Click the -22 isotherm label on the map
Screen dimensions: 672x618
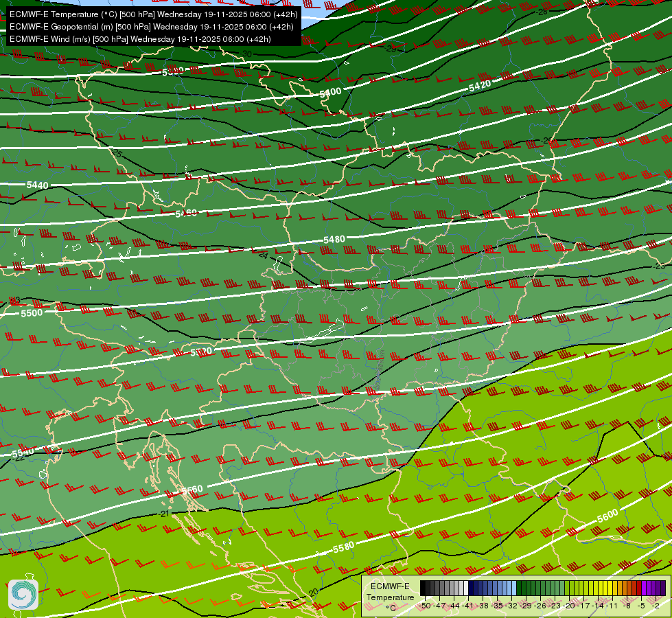[19, 459]
